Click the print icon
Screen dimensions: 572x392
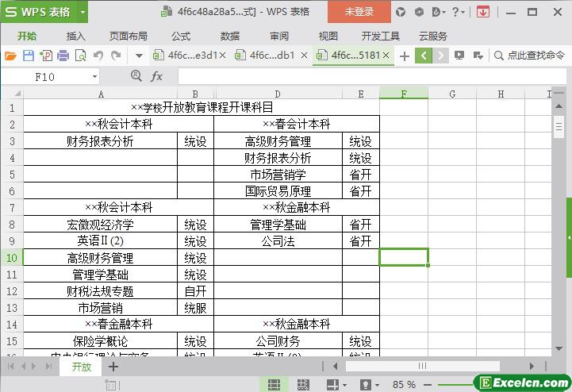[63, 56]
